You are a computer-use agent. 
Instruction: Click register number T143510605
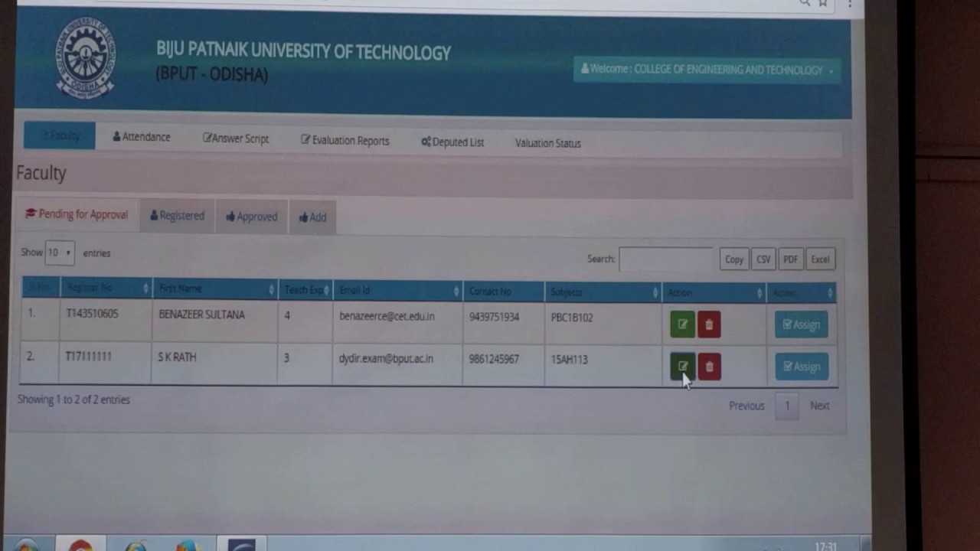pos(92,314)
